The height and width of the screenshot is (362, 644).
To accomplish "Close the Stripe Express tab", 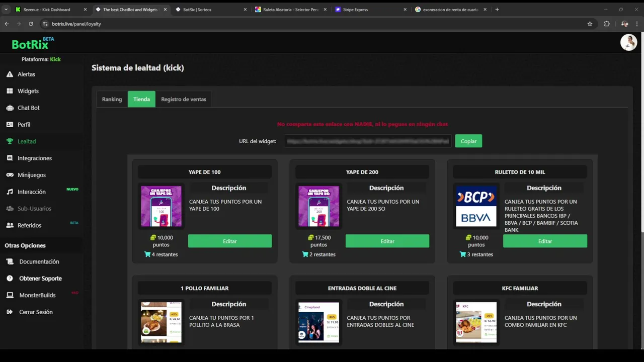I will click(x=405, y=10).
